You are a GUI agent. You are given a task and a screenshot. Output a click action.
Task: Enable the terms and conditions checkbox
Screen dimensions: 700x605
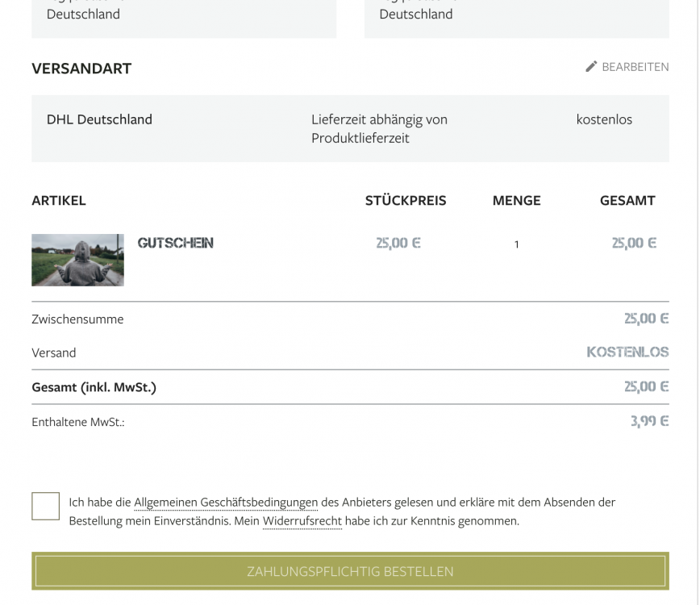45,506
